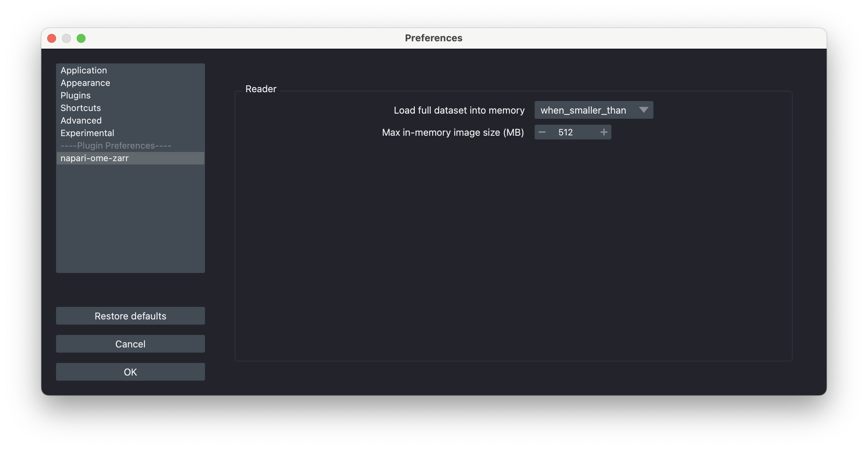This screenshot has width=868, height=450.
Task: Open the Application preferences section
Action: (130, 70)
